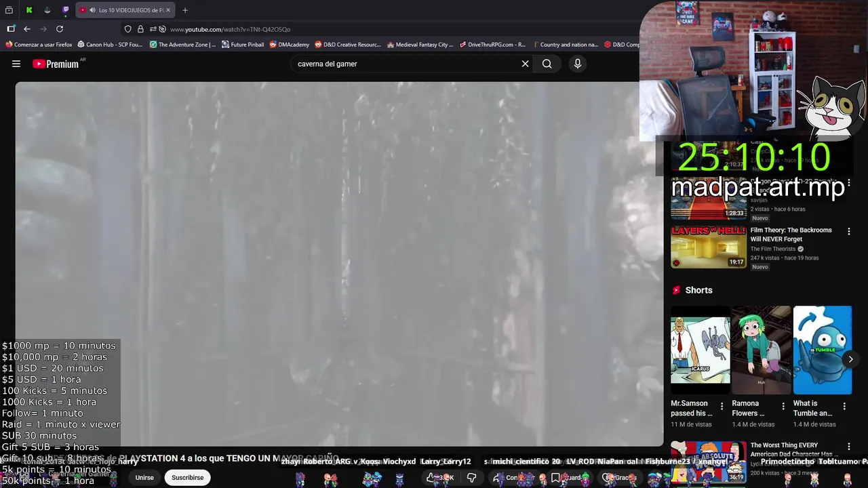
Task: Open 'What is Tumble an...' short thumbnail
Action: click(822, 350)
